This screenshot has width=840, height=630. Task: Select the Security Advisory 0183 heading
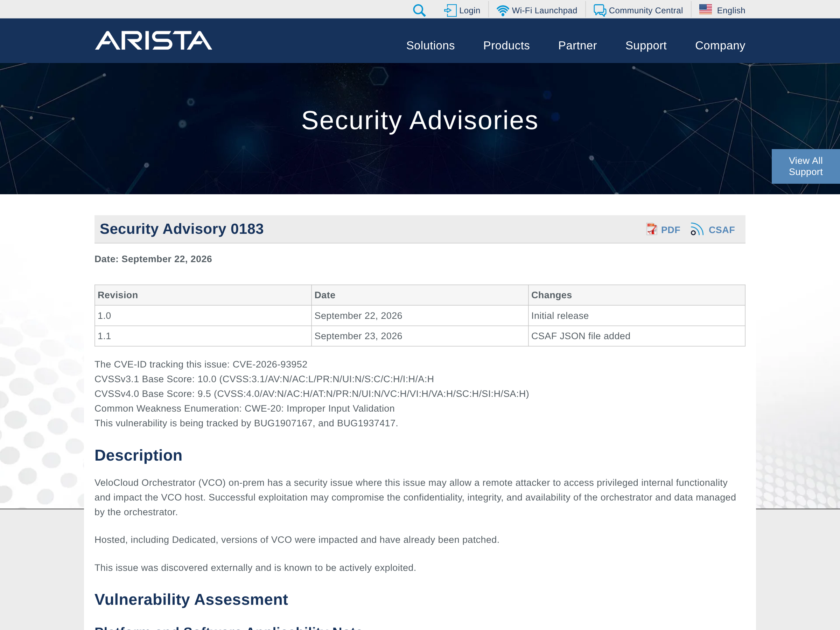pos(182,229)
